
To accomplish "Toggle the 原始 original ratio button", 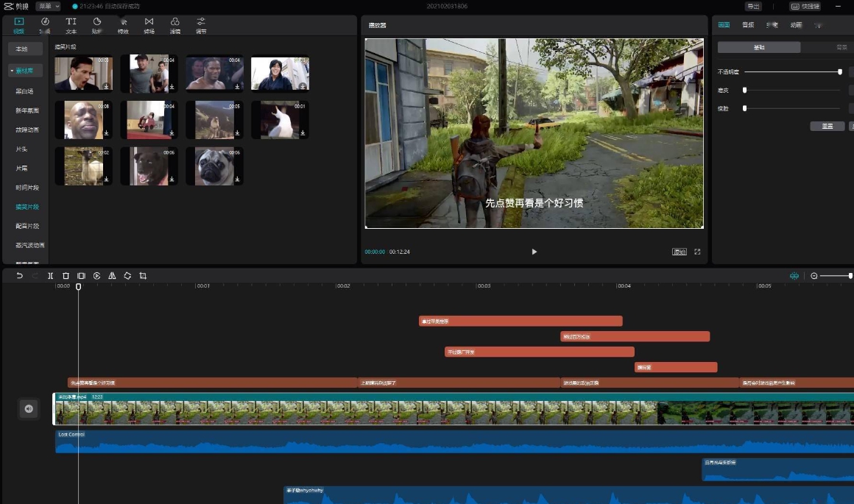I will [680, 252].
